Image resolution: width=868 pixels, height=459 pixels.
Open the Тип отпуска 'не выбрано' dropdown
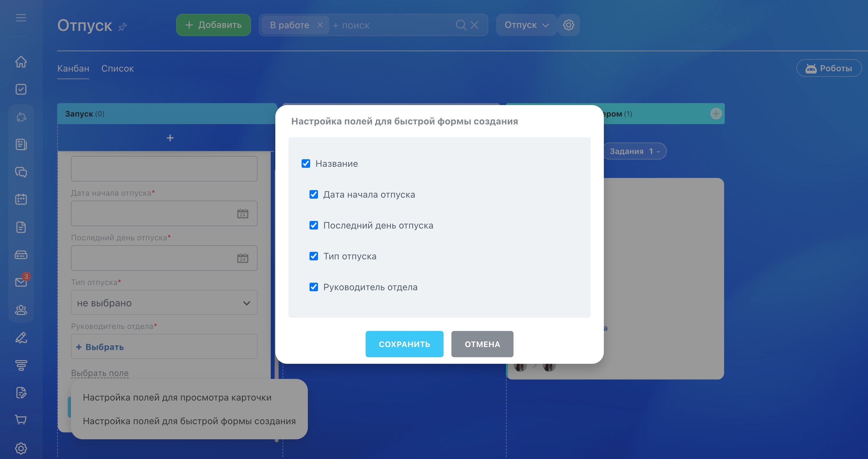[164, 303]
